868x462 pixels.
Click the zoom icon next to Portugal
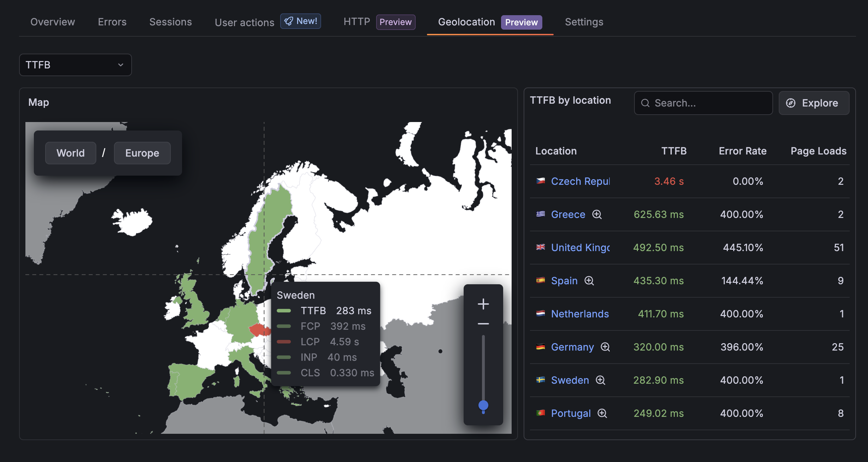[x=602, y=413]
